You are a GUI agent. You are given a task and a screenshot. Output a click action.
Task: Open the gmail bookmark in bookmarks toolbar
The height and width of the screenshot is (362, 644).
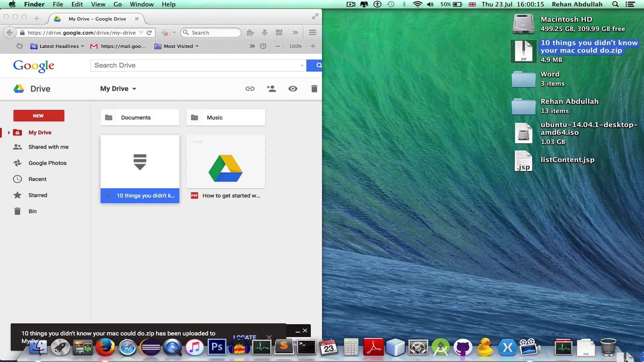(118, 46)
